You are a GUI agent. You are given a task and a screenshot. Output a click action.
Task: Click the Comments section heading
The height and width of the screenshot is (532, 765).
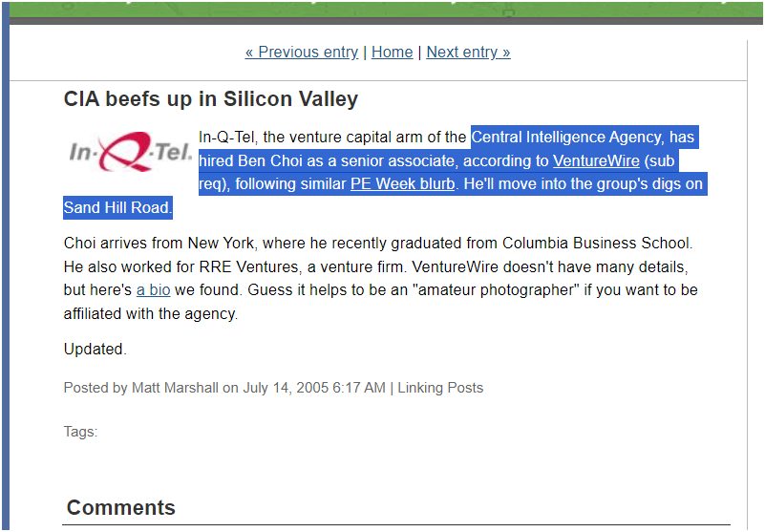121,507
